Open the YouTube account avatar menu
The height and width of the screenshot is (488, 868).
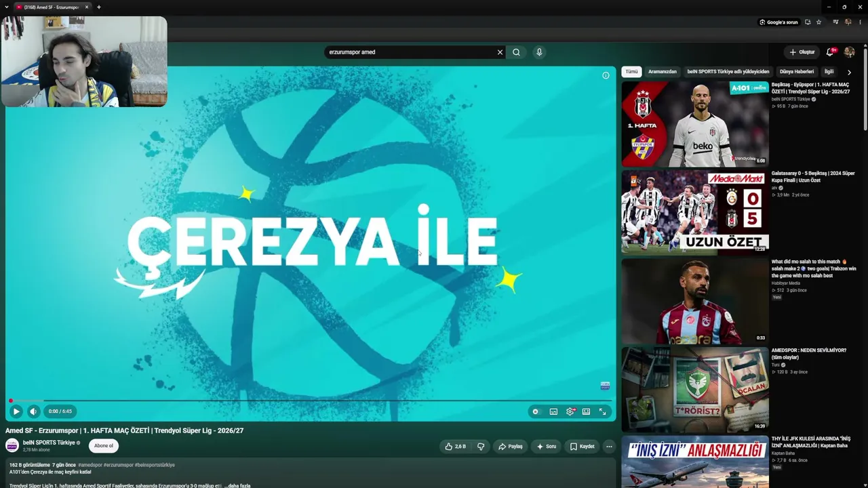(x=849, y=52)
